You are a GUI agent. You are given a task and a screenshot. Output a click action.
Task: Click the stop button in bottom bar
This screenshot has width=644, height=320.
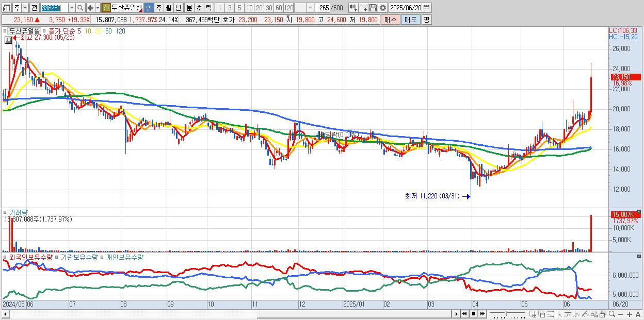(474, 314)
